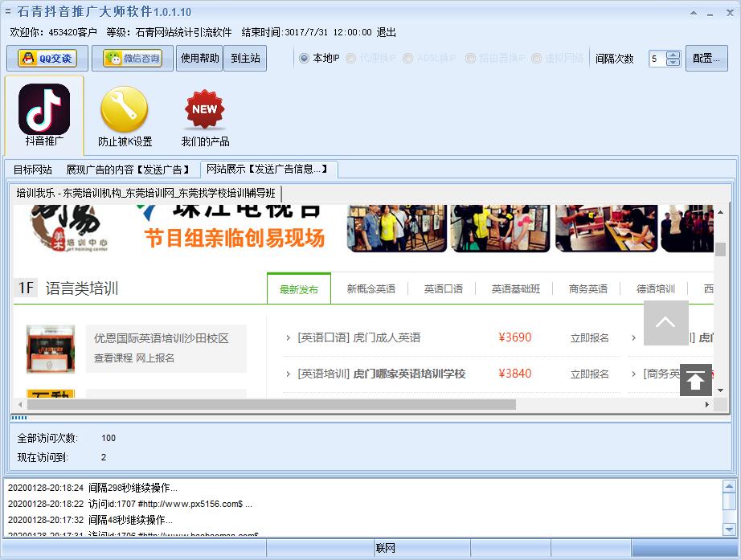Switch to the 目标网站 tab
741x560 pixels.
click(x=33, y=170)
